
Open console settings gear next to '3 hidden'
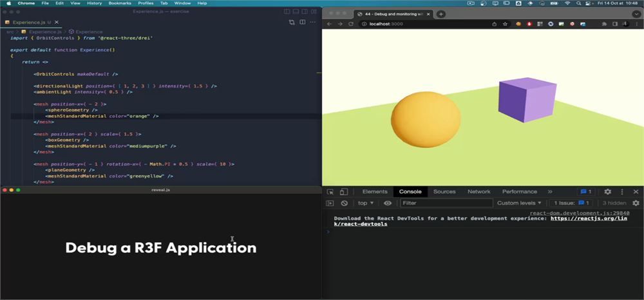point(636,203)
